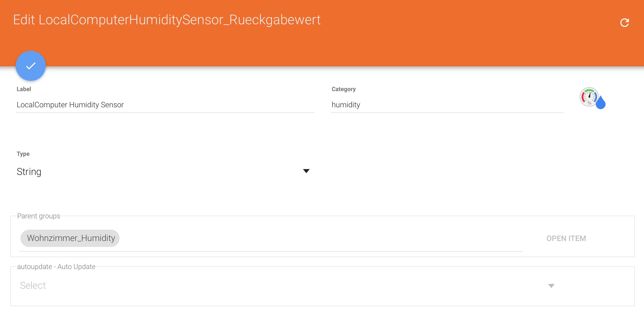644x317 pixels.
Task: Click the gray arrow of Auto Update select
Action: click(551, 285)
